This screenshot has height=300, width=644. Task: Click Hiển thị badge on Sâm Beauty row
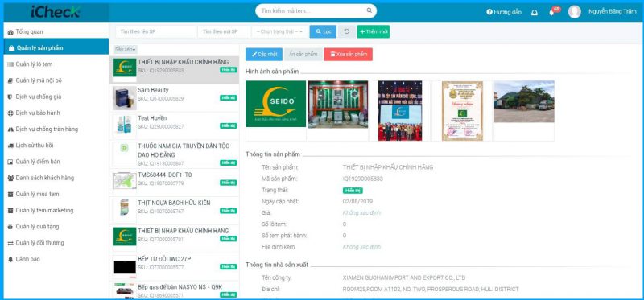(x=229, y=97)
